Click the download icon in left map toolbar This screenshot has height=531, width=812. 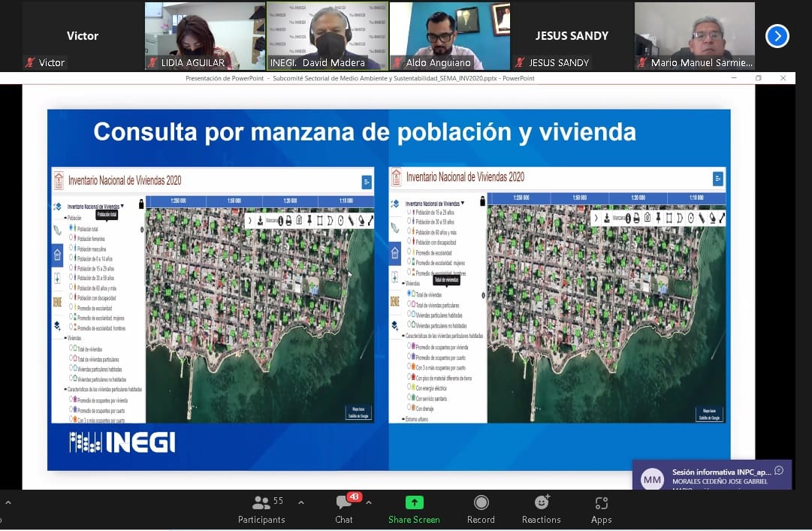point(260,221)
